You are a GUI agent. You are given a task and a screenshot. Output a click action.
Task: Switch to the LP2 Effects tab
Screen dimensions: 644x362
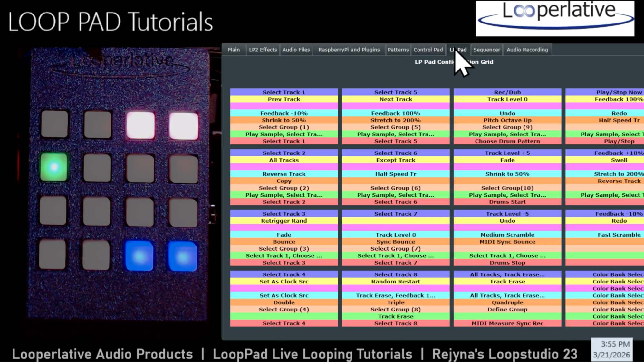click(x=263, y=50)
